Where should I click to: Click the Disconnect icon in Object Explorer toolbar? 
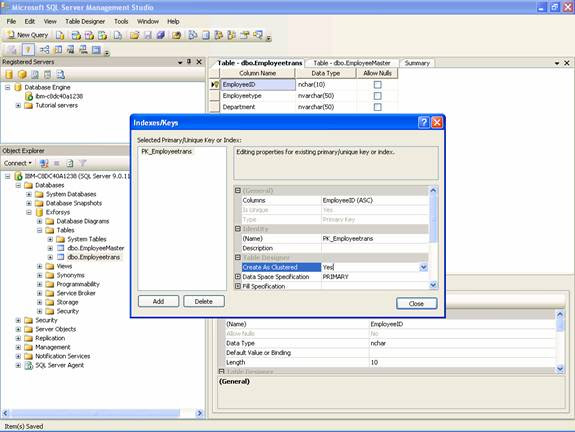[x=44, y=163]
